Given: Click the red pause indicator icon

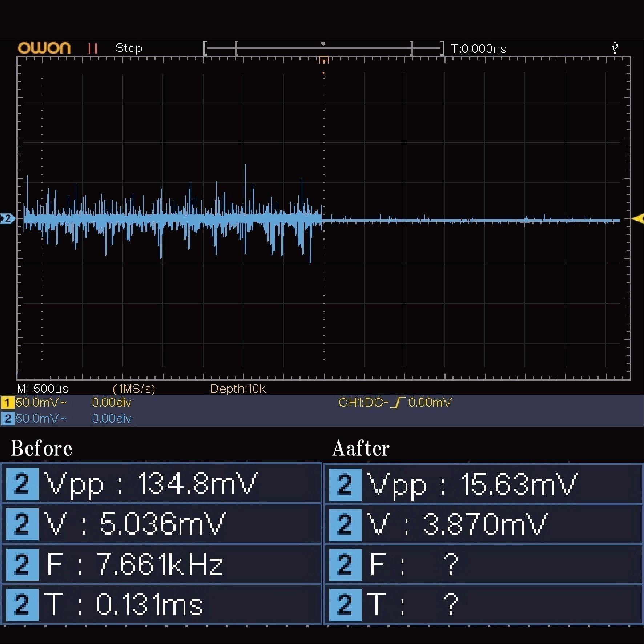Looking at the screenshot, I should pos(92,48).
